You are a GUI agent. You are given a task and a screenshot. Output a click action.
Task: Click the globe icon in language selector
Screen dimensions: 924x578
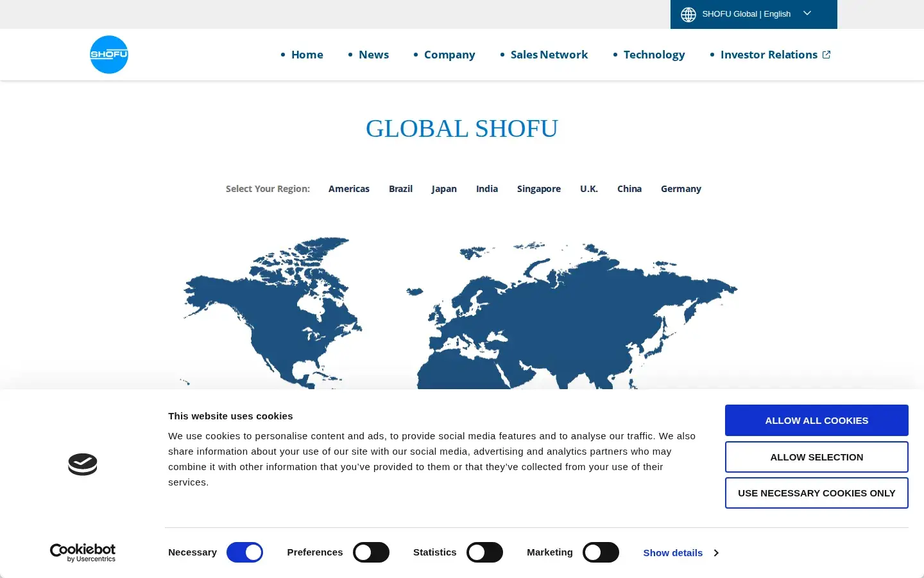click(x=689, y=14)
